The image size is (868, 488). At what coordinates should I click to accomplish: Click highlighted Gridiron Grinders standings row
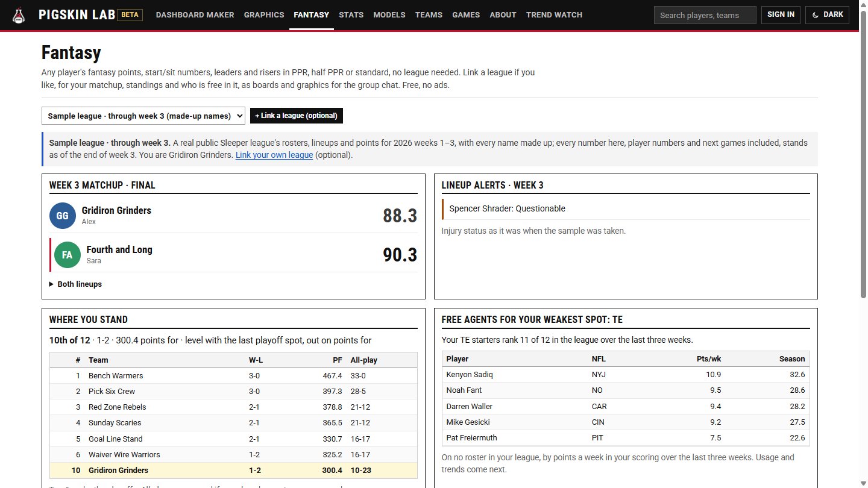[x=233, y=471]
